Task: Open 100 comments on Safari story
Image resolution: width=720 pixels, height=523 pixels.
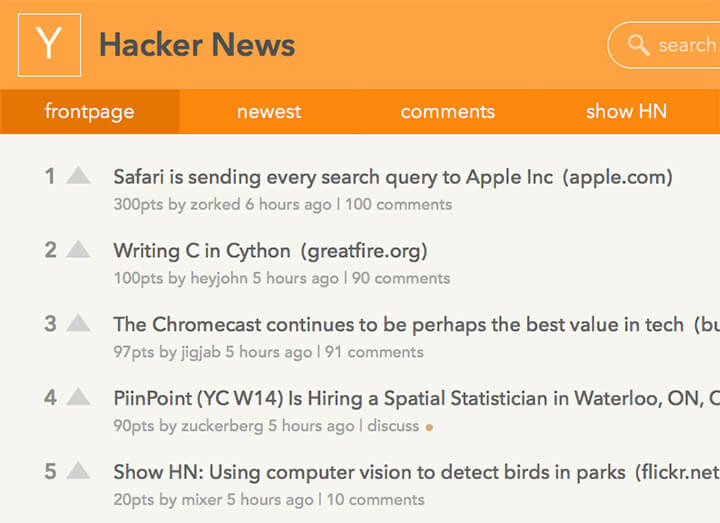Action: (398, 205)
